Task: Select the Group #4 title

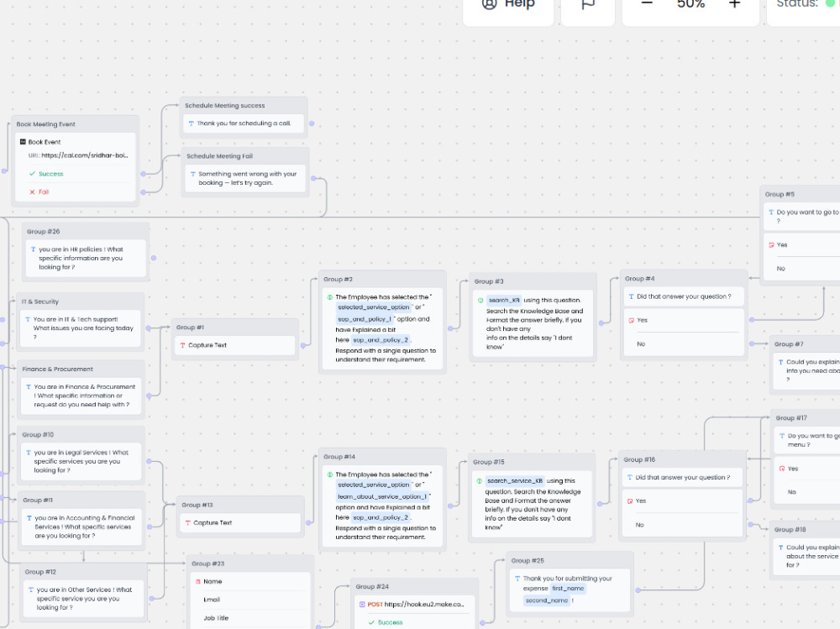Action: point(639,279)
